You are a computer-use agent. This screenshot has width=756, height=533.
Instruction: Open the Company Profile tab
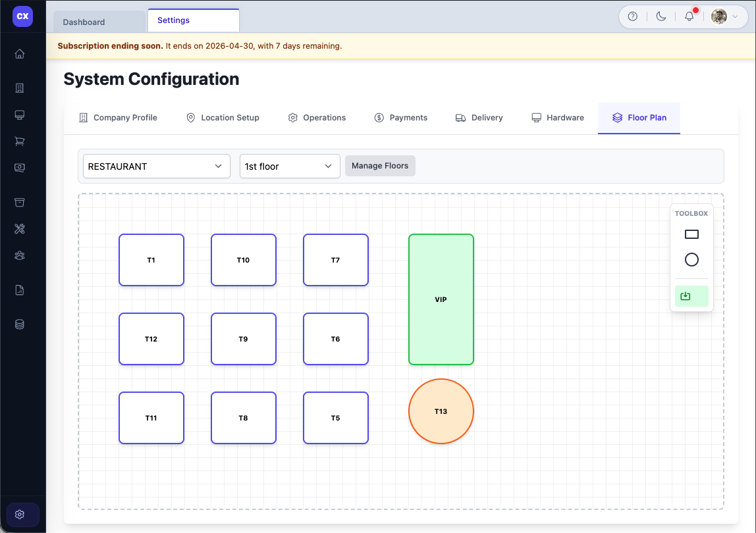point(118,118)
